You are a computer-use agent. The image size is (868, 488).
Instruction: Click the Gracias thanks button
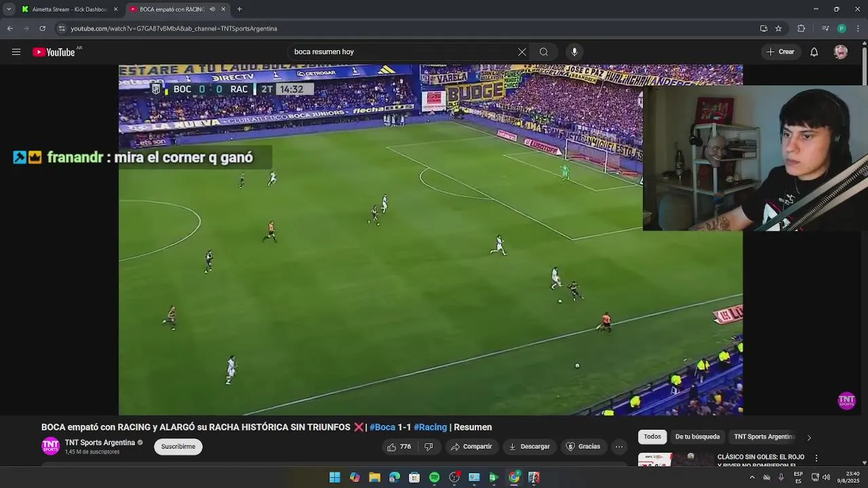point(583,447)
